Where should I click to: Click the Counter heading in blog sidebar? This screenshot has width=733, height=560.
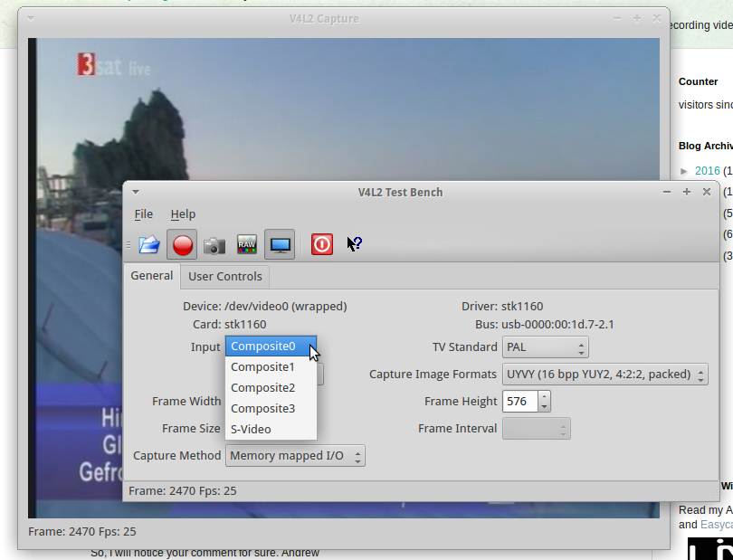698,81
